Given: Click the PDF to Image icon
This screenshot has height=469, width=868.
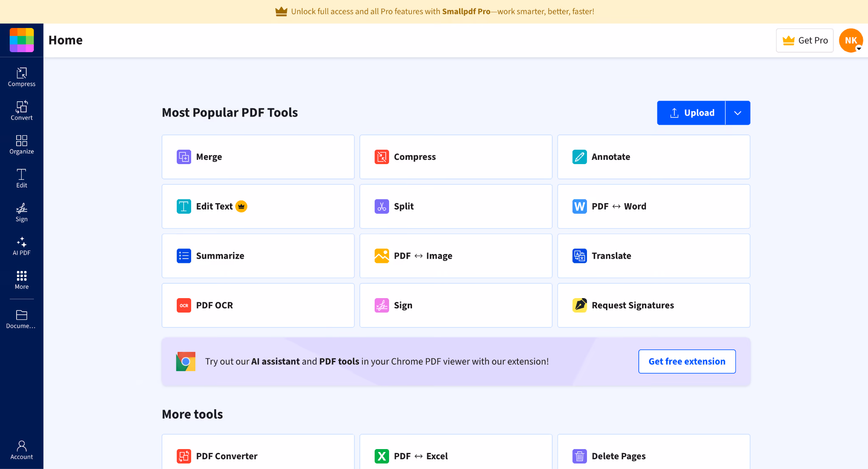Looking at the screenshot, I should [382, 256].
